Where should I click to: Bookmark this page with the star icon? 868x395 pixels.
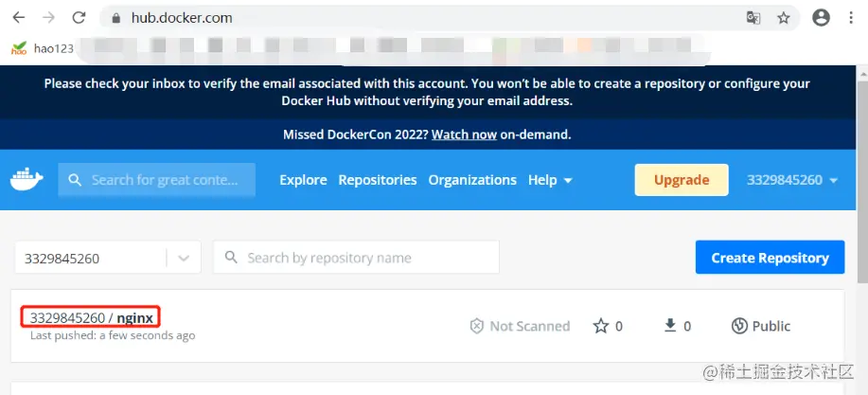point(784,18)
